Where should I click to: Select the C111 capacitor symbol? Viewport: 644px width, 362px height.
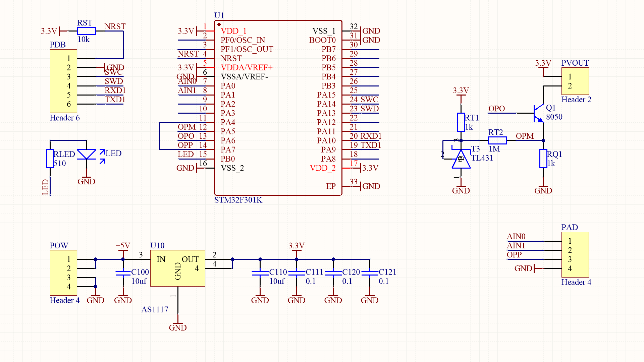(x=297, y=273)
